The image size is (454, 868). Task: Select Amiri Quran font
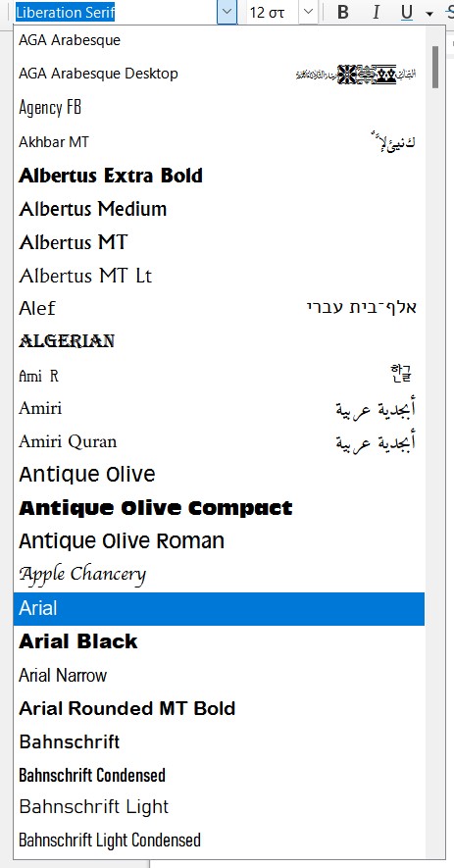tap(219, 441)
